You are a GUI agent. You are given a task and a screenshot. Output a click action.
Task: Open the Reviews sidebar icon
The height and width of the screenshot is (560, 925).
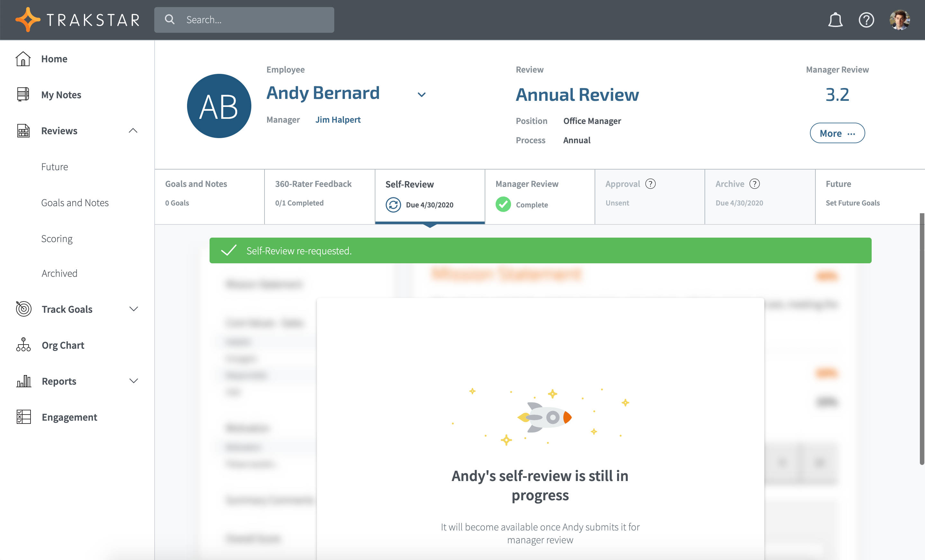click(23, 131)
